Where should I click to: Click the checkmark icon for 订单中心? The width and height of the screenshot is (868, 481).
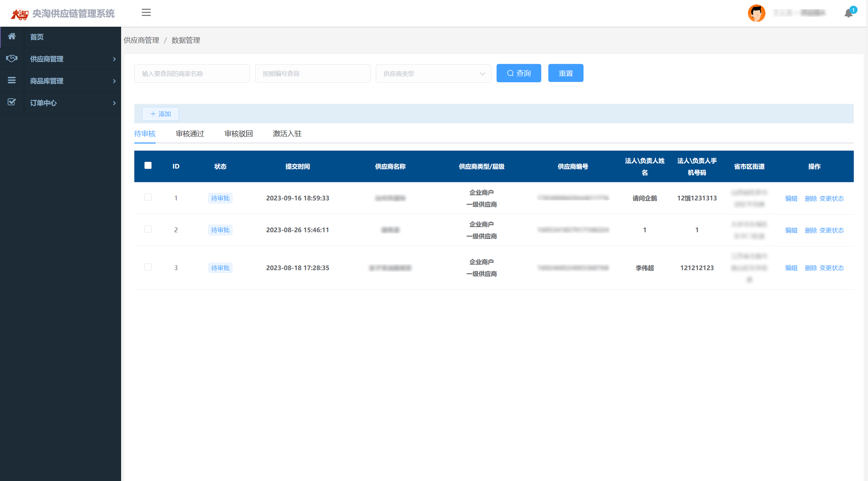point(12,102)
